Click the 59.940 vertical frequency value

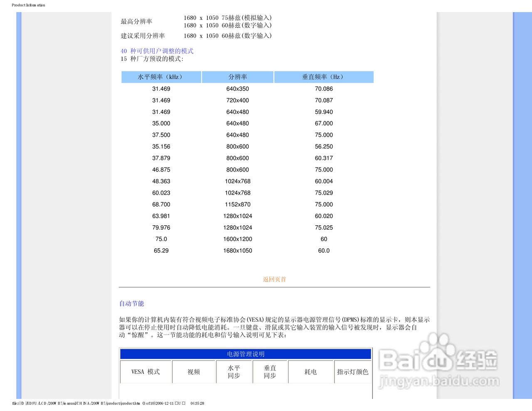pos(324,112)
